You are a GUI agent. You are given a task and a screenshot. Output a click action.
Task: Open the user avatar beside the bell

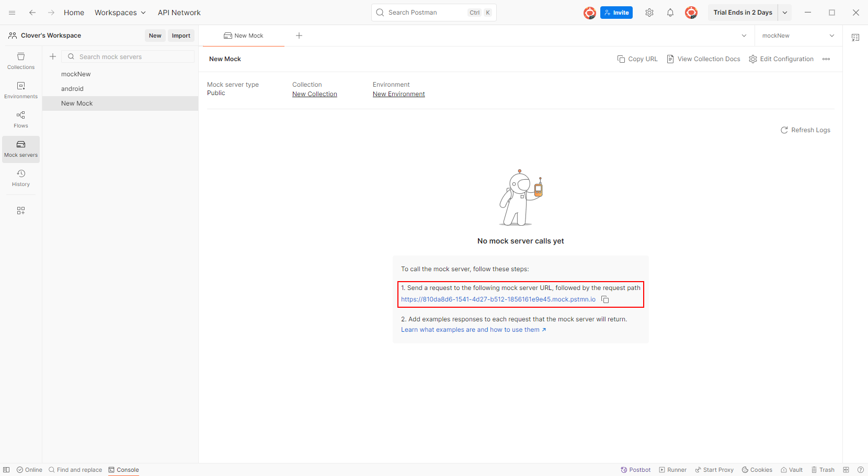click(x=691, y=13)
